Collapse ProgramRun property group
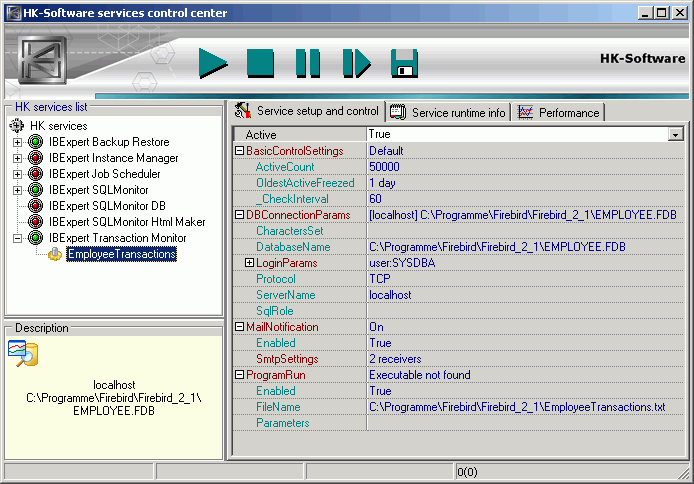The width and height of the screenshot is (694, 484). click(239, 375)
